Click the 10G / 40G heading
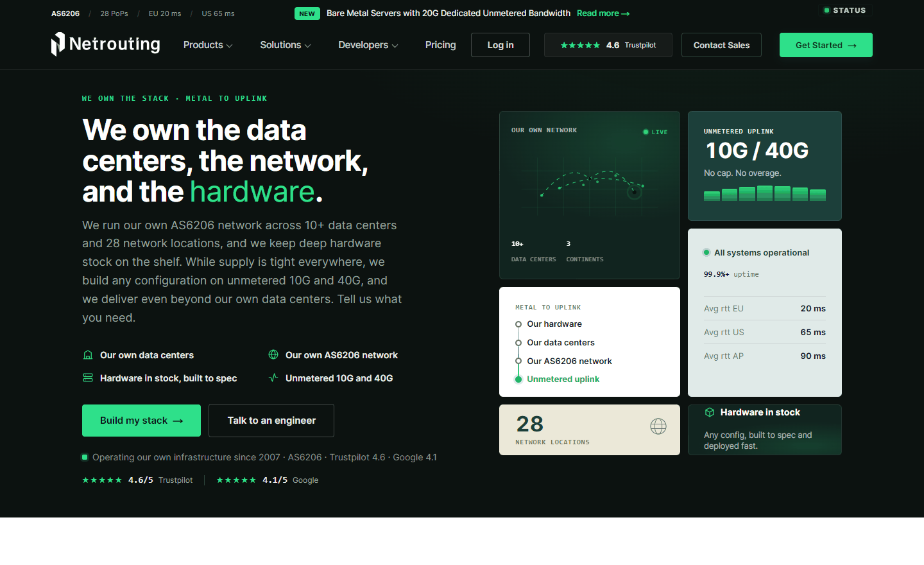This screenshot has height=565, width=924. coord(757,151)
